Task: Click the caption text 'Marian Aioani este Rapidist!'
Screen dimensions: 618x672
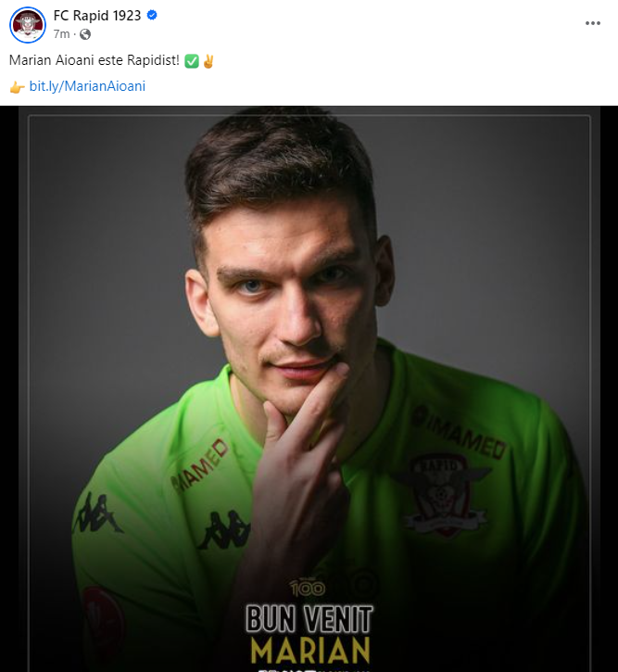Action: point(94,61)
